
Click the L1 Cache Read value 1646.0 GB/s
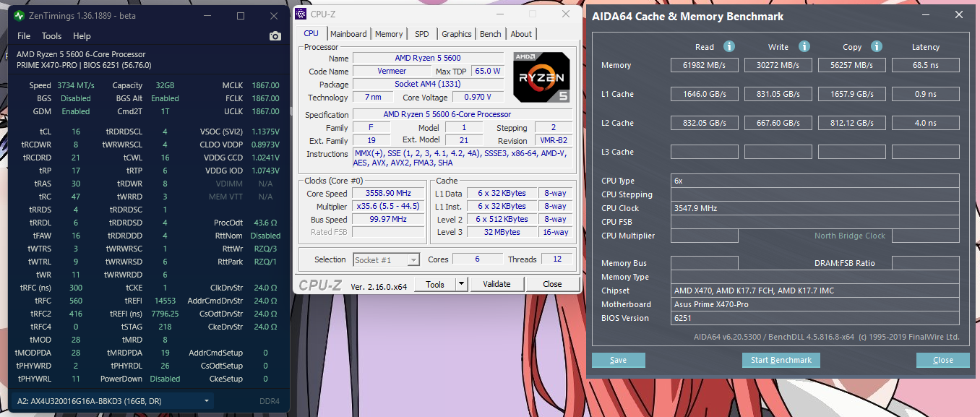click(x=705, y=94)
